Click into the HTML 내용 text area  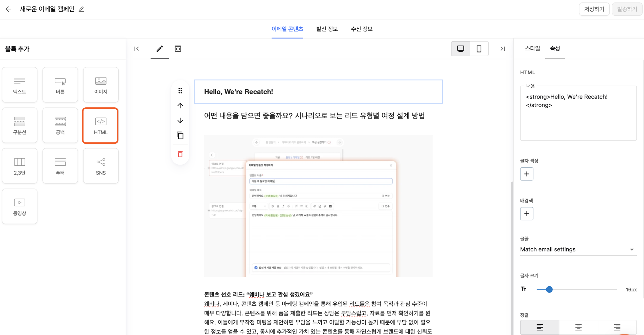[x=578, y=114]
